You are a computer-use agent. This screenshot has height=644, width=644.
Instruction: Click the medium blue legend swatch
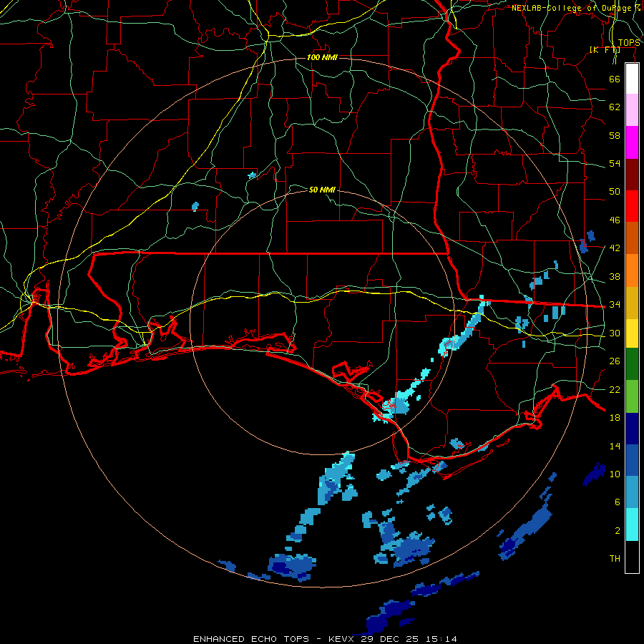tap(632, 460)
